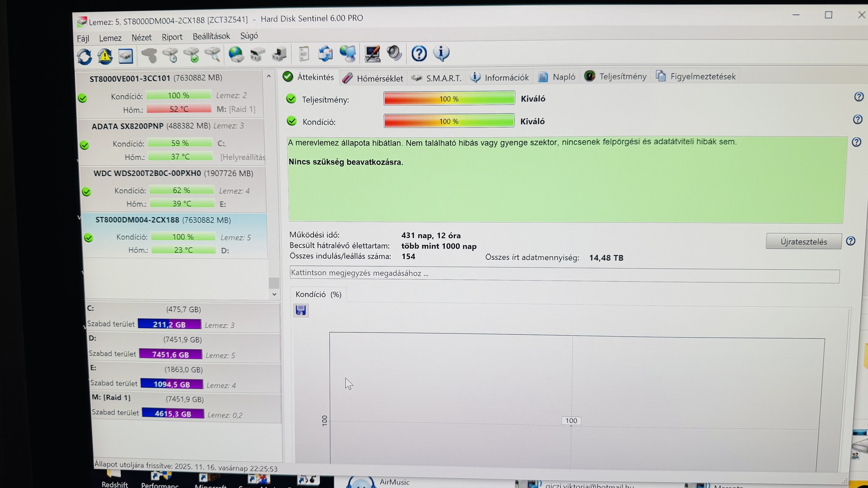The image size is (868, 488).
Task: Select the ADATA SX8200PNP disk entry
Action: pyautogui.click(x=128, y=126)
